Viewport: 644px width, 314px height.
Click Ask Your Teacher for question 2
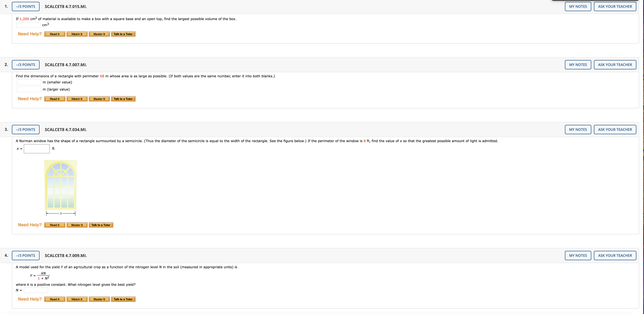615,65
